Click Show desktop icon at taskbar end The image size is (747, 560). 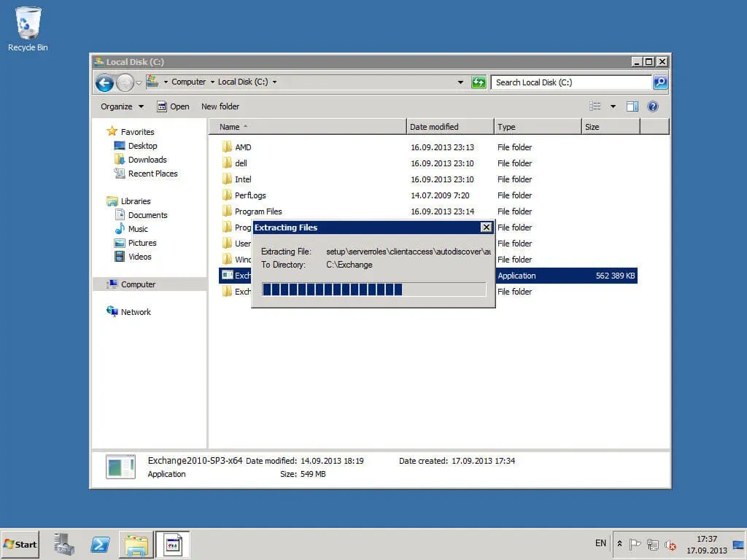click(739, 544)
